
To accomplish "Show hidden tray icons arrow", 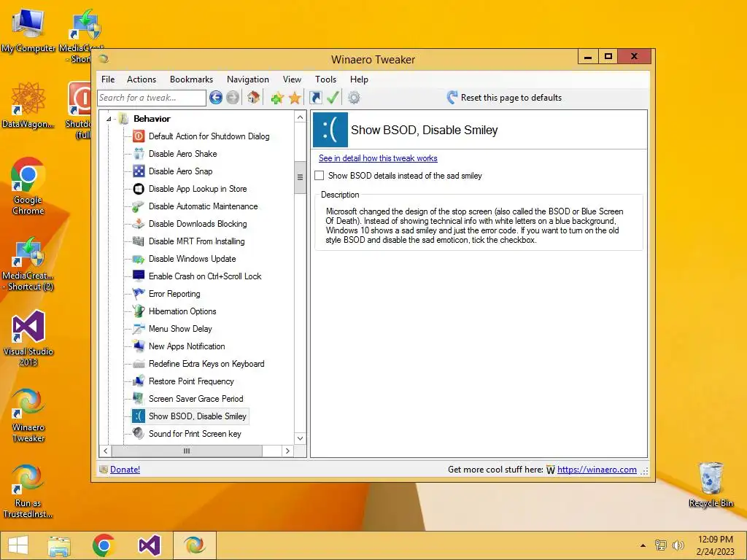I will 643,545.
